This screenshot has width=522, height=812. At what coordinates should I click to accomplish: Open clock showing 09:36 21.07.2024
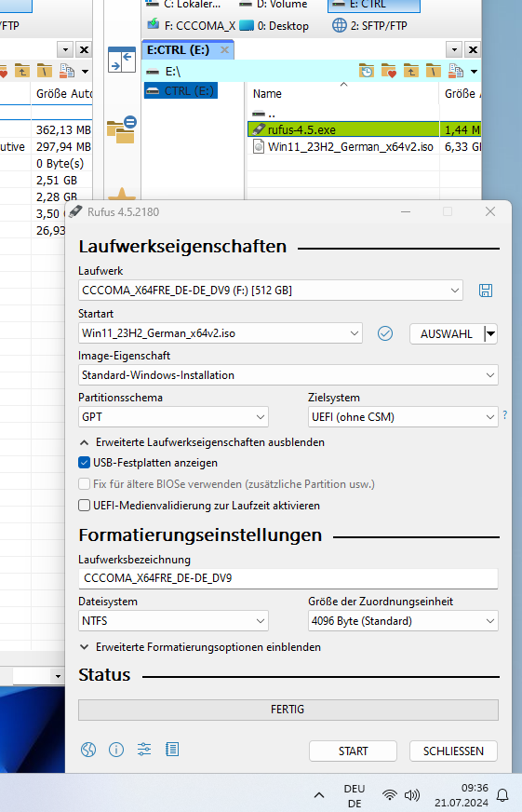click(461, 795)
